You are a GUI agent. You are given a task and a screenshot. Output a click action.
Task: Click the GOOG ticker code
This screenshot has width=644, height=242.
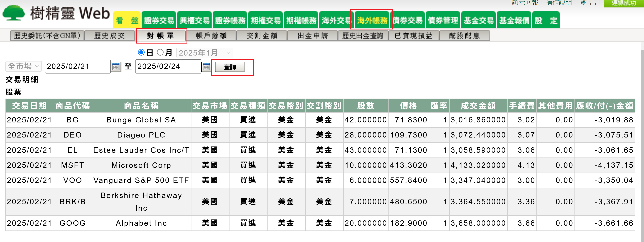click(73, 223)
